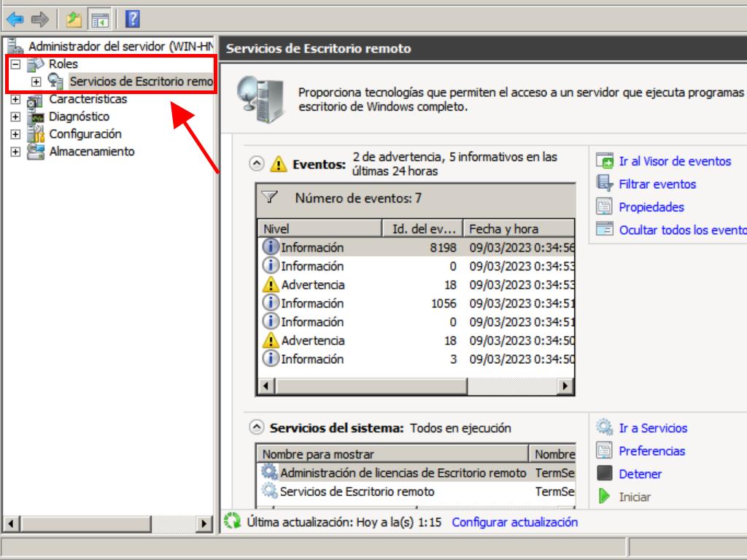Collapse the Eventos section chevron
The image size is (747, 560).
click(x=255, y=164)
